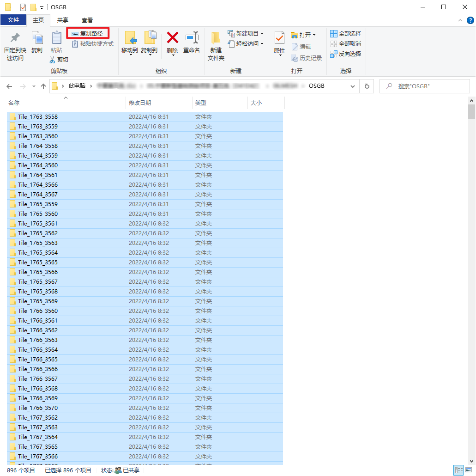Sort by the Size (大小) column header

coord(266,103)
